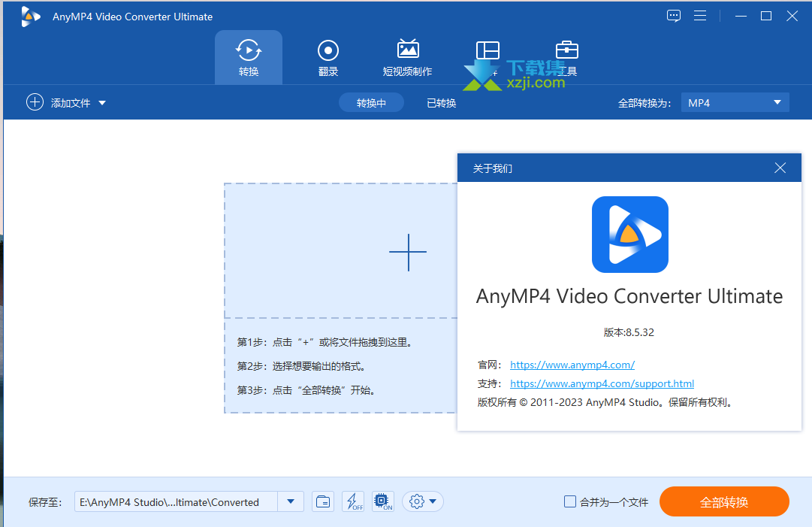This screenshot has width=812, height=527.
Task: Expand the save path dropdown arrow
Action: (291, 501)
